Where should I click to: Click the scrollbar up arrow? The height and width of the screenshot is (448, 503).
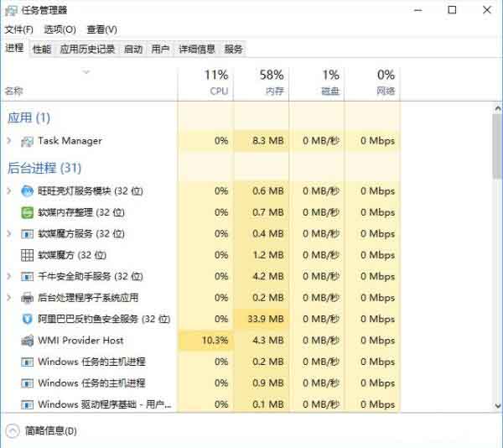pos(497,108)
